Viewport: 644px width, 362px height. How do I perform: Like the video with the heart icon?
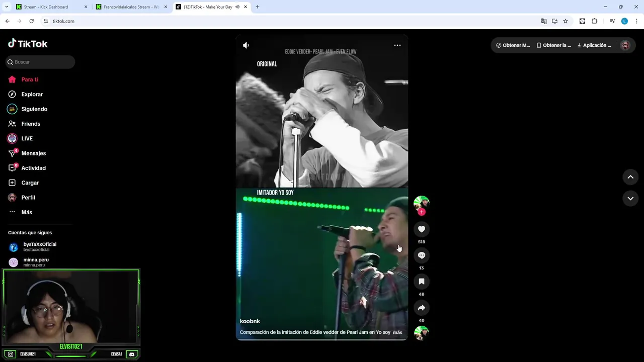tap(422, 229)
